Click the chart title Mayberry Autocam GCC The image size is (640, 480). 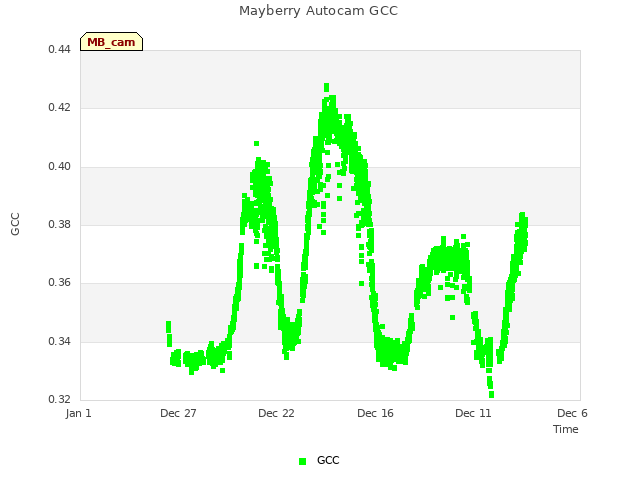pyautogui.click(x=318, y=11)
